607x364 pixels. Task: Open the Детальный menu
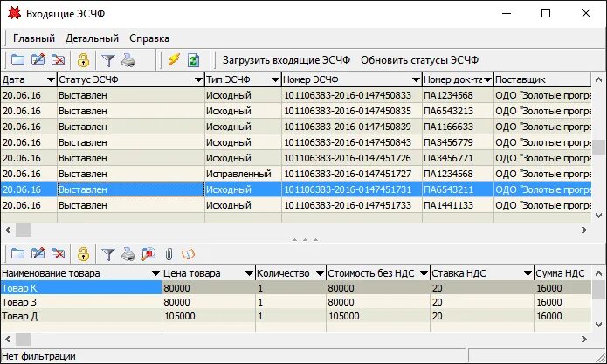pos(92,38)
